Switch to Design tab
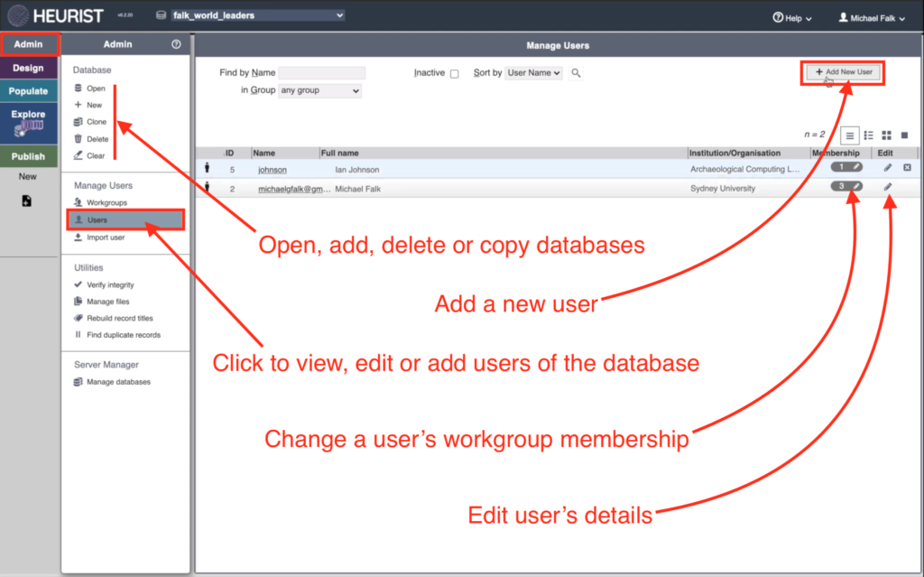 tap(28, 68)
